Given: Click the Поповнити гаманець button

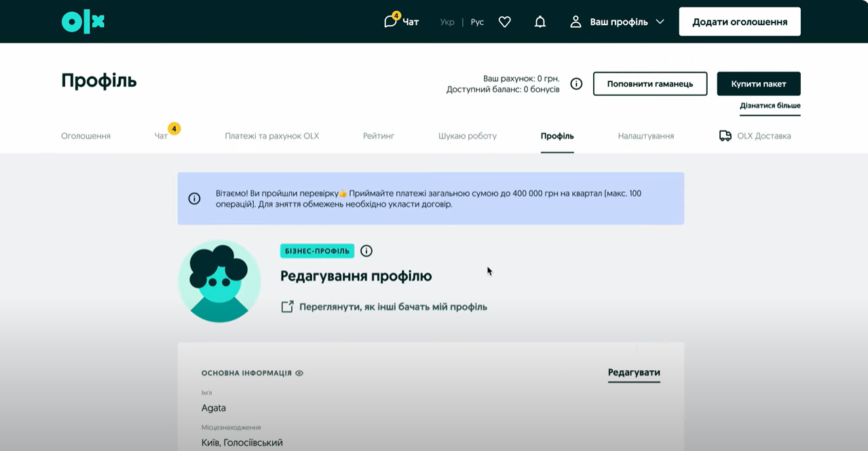Looking at the screenshot, I should click(x=649, y=84).
